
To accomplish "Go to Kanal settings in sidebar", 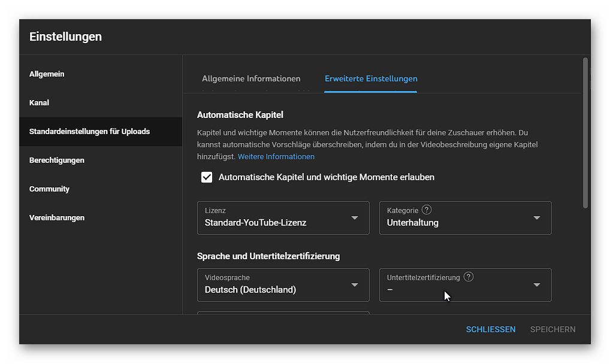I will (x=39, y=103).
